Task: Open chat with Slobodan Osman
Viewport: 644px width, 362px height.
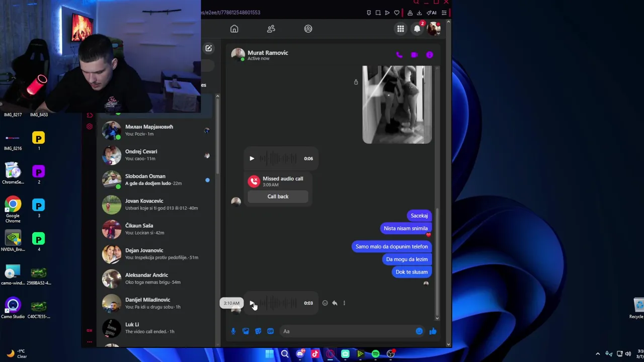Action: click(156, 179)
